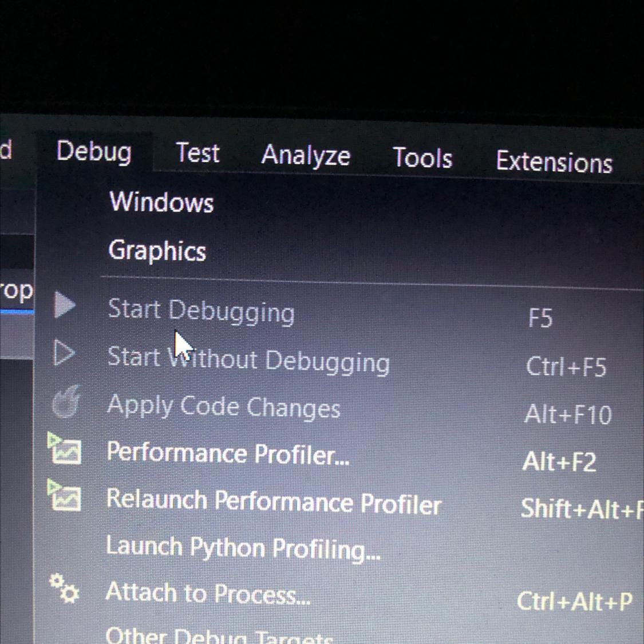Open the Tools menu in the menu bar
The width and height of the screenshot is (644, 644).
(422, 158)
